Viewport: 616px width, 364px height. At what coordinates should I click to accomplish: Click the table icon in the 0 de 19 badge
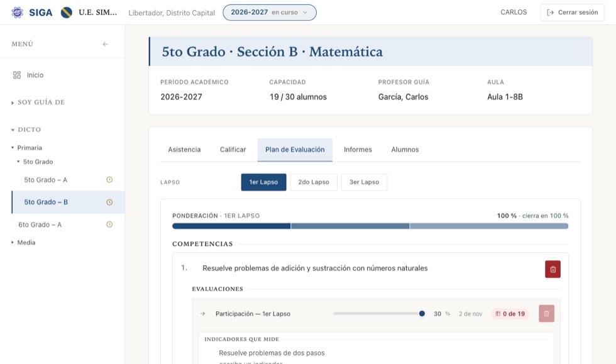[x=498, y=314]
